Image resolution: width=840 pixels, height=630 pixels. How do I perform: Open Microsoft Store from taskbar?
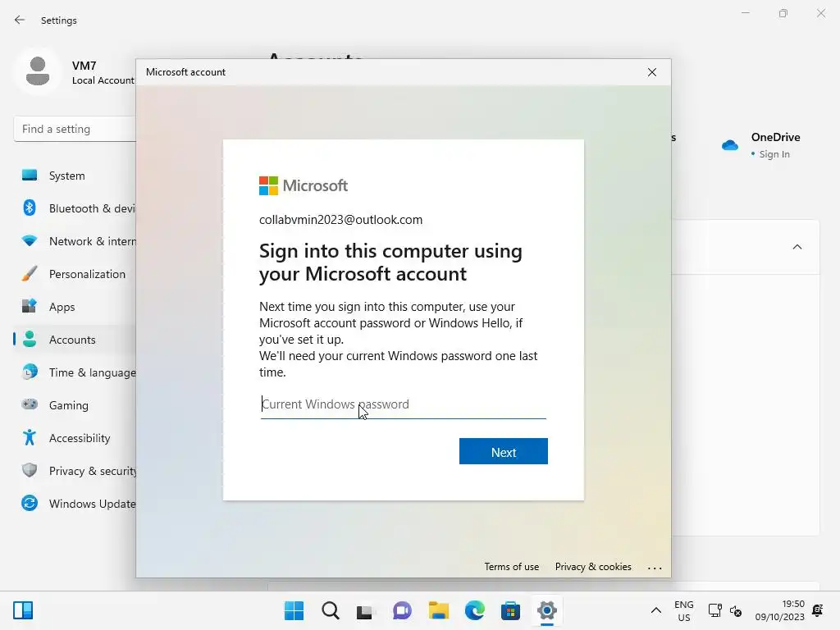(510, 610)
